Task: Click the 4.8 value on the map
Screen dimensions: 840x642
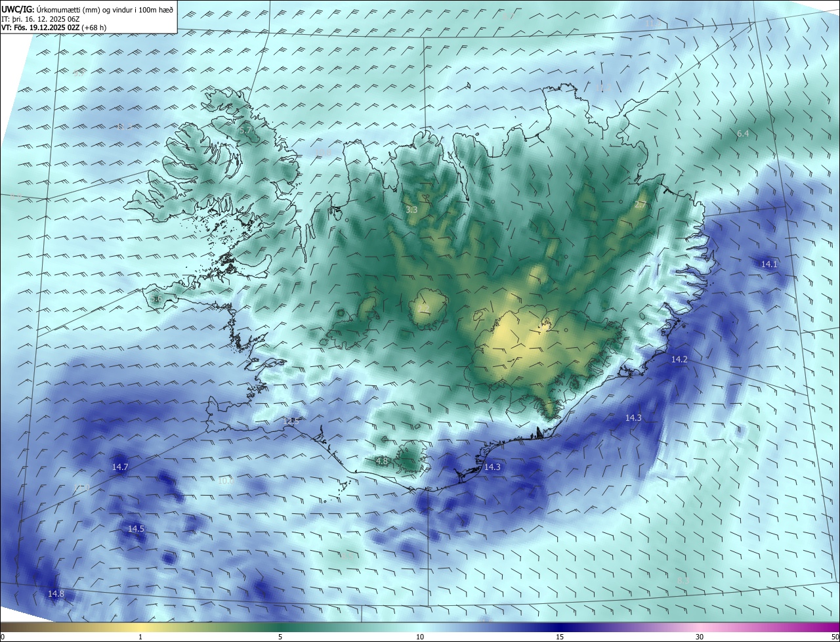Action: (382, 461)
